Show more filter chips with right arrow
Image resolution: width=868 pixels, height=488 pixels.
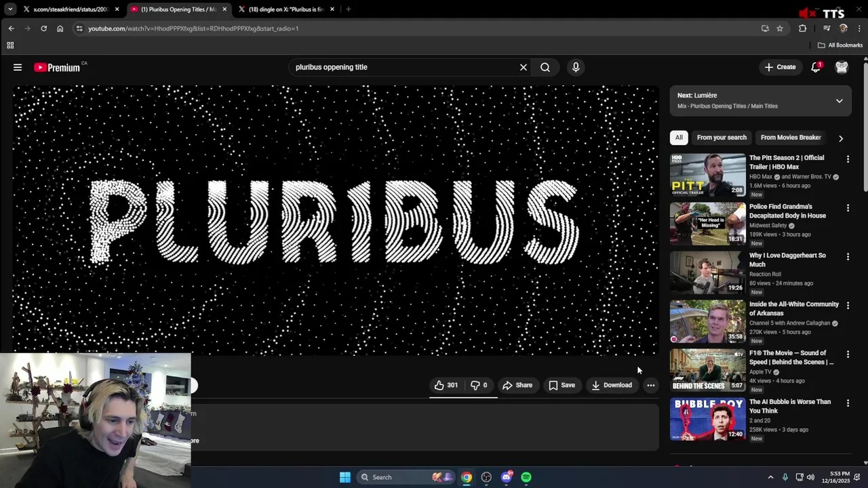[841, 138]
